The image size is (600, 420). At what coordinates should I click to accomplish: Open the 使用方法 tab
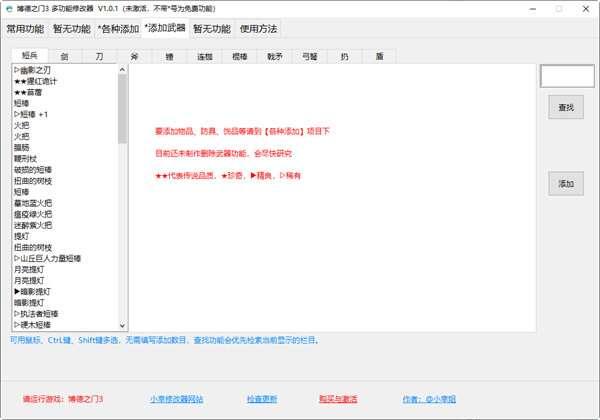coord(258,29)
